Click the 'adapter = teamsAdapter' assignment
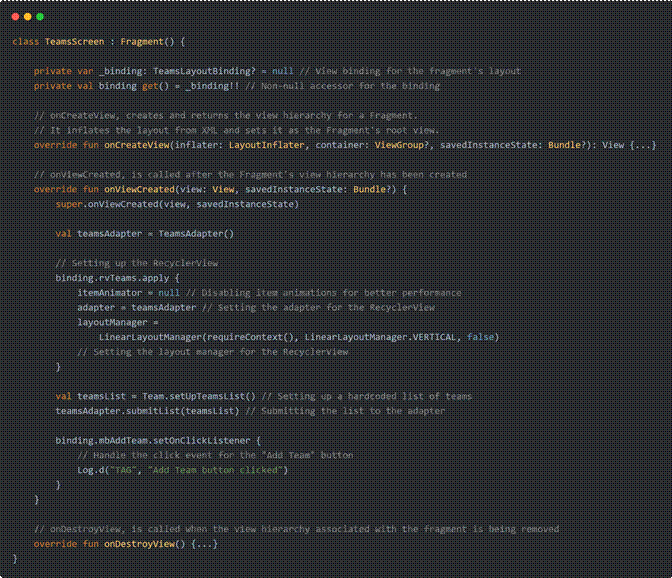Screen dimensions: 672x578 (137, 308)
